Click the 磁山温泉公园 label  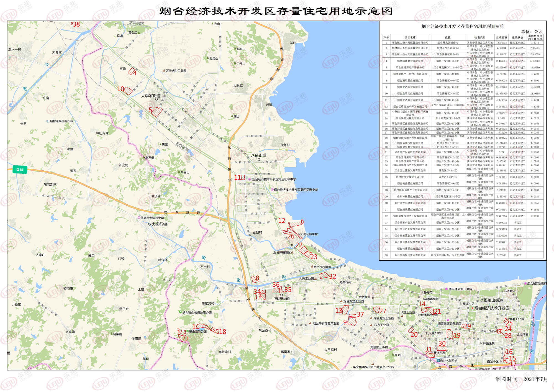(x=198, y=331)
